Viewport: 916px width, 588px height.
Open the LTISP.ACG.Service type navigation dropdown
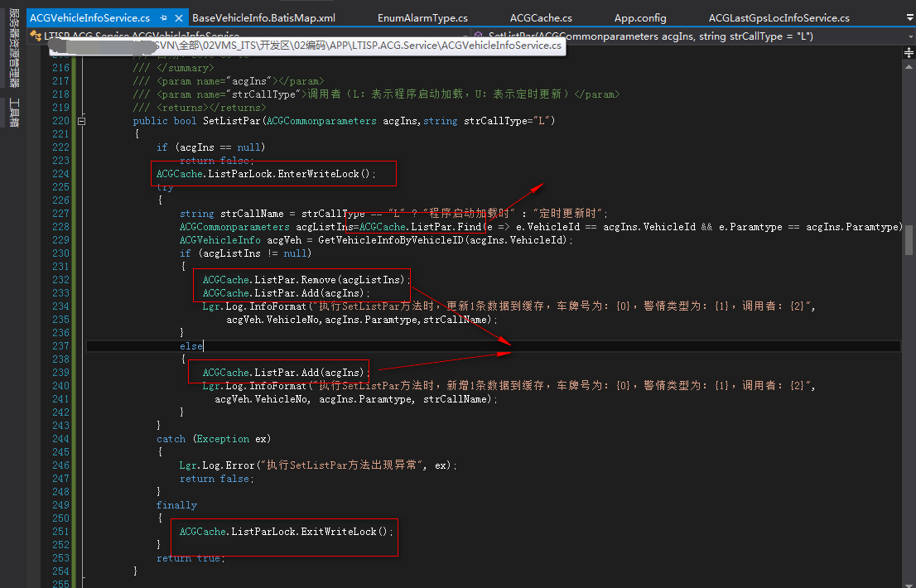(x=465, y=36)
